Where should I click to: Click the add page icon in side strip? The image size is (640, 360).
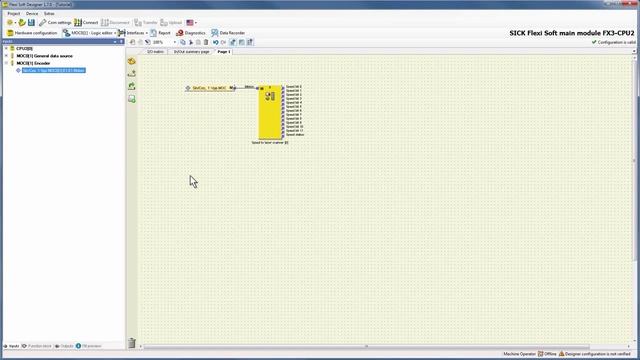[x=131, y=99]
